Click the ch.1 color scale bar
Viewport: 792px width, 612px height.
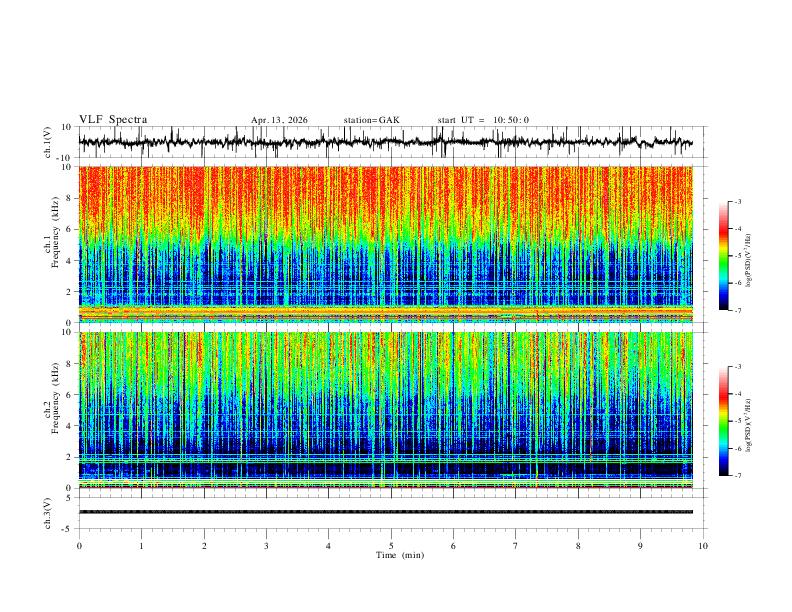point(723,256)
